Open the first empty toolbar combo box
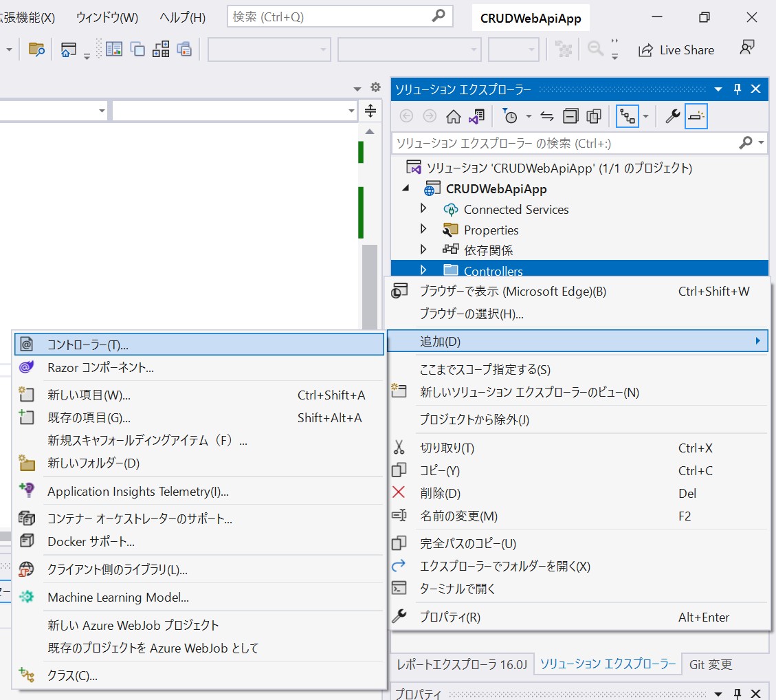This screenshot has height=700, width=776. [x=269, y=50]
